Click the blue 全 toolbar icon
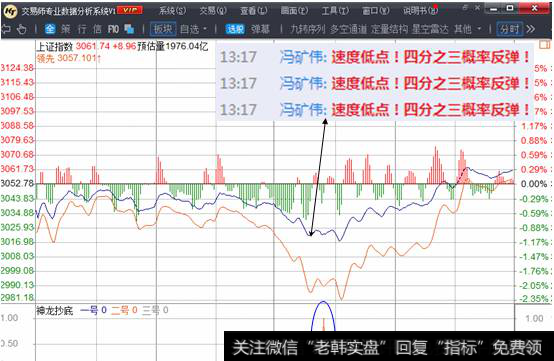Image resolution: width=554 pixels, height=361 pixels. click(50, 29)
